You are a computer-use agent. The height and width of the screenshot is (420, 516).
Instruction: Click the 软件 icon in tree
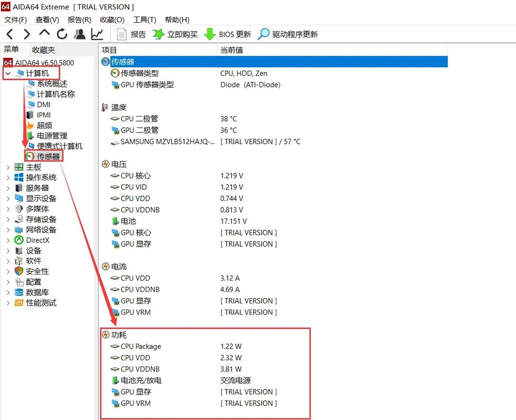(x=19, y=261)
